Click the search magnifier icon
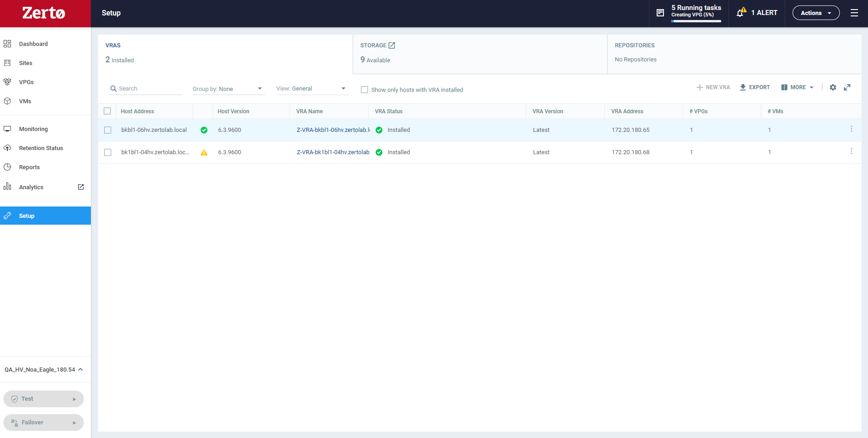Screen dimensions: 868x438 114,89
